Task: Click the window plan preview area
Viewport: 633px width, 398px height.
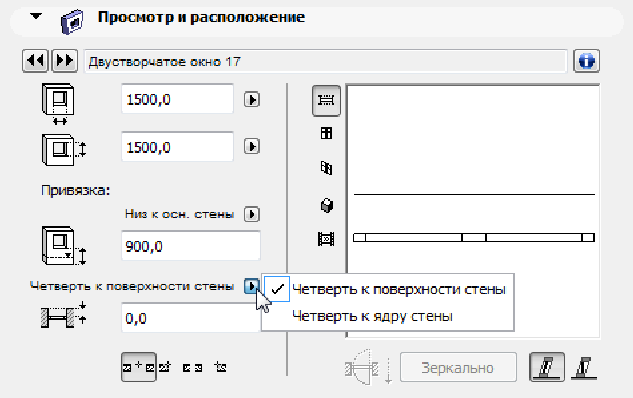Action: 473,211
